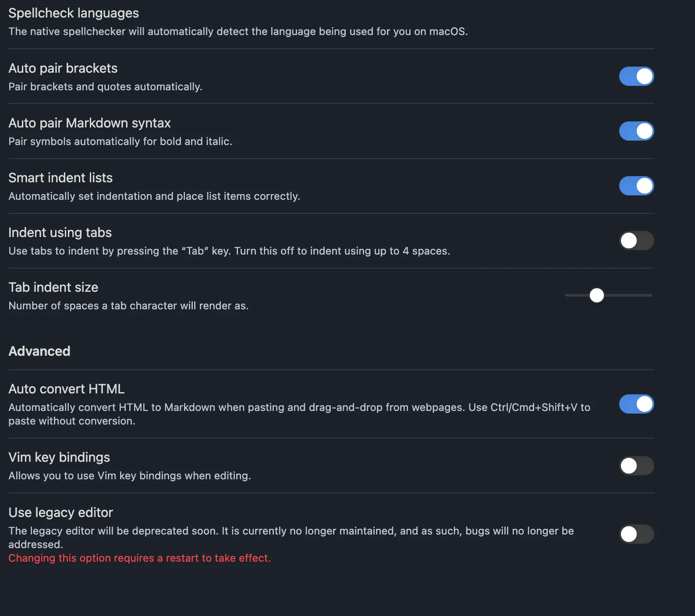Enable Vim key bindings
The width and height of the screenshot is (695, 616).
[636, 466]
